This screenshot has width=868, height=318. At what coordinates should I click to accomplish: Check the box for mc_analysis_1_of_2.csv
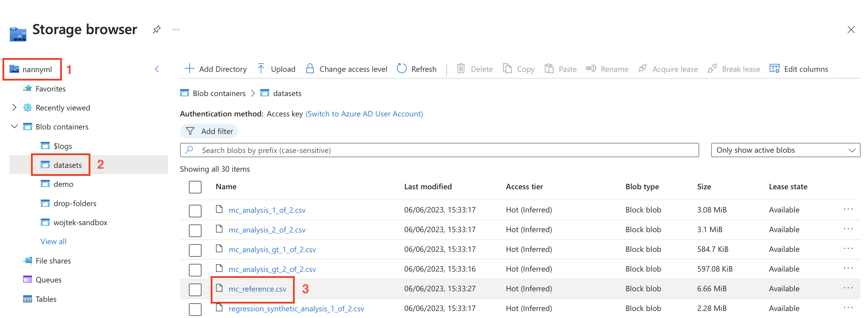tap(195, 211)
